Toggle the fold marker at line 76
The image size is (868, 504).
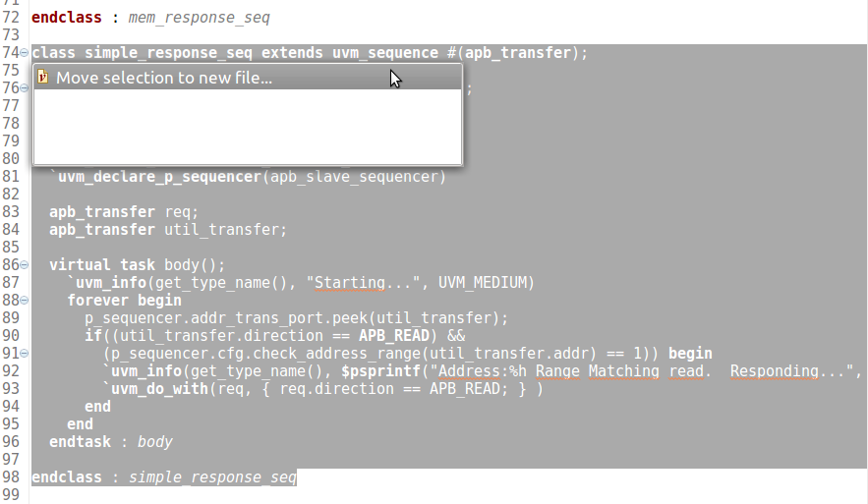point(25,88)
